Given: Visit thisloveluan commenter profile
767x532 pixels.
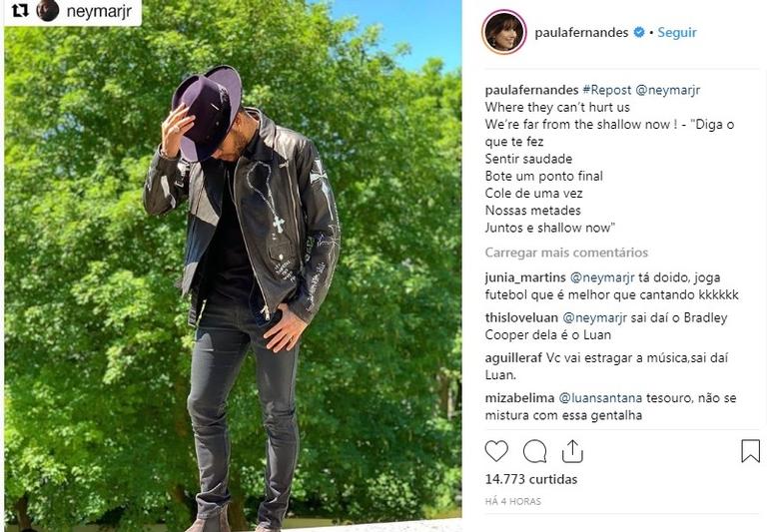Looking at the screenshot, I should (x=521, y=317).
